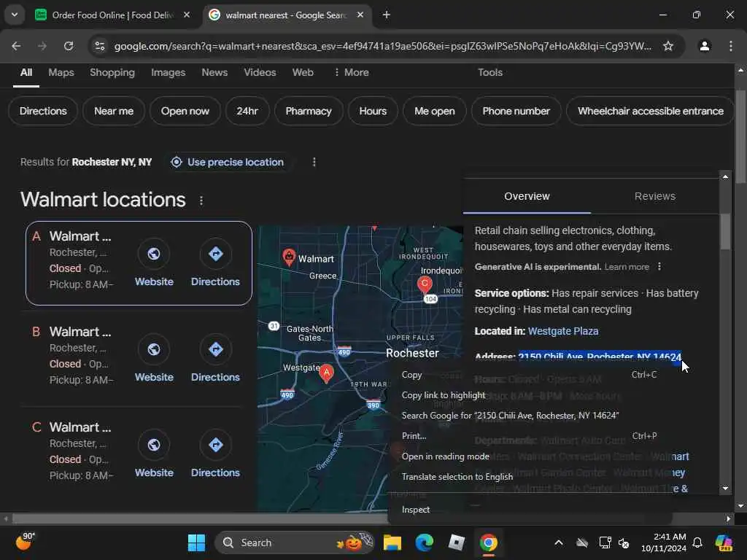This screenshot has width=747, height=560.
Task: Click the detail panel scroll-up arrow
Action: coord(725,176)
